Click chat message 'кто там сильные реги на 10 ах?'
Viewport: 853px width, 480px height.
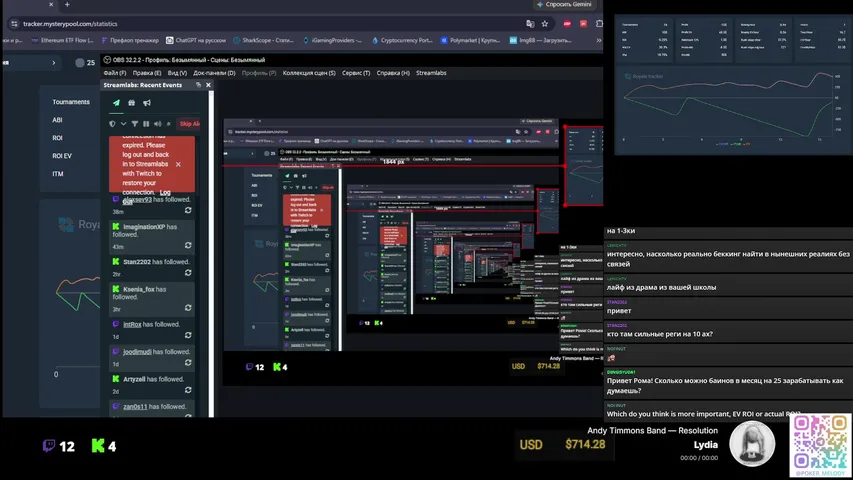659,334
